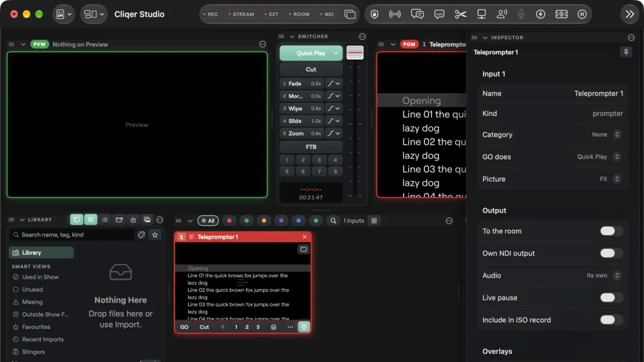Click the multi-window icon next to NDI
Image resolution: width=644 pixels, height=362 pixels.
pos(350,14)
